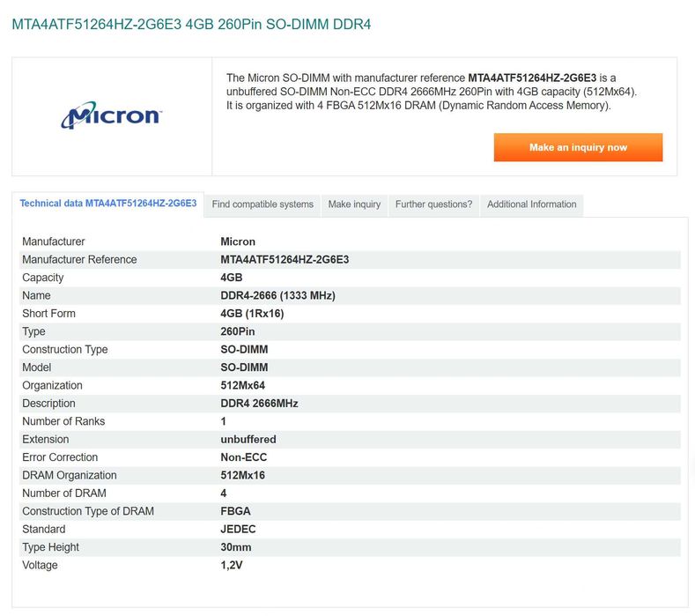Open the Additional Information tab

click(x=531, y=204)
